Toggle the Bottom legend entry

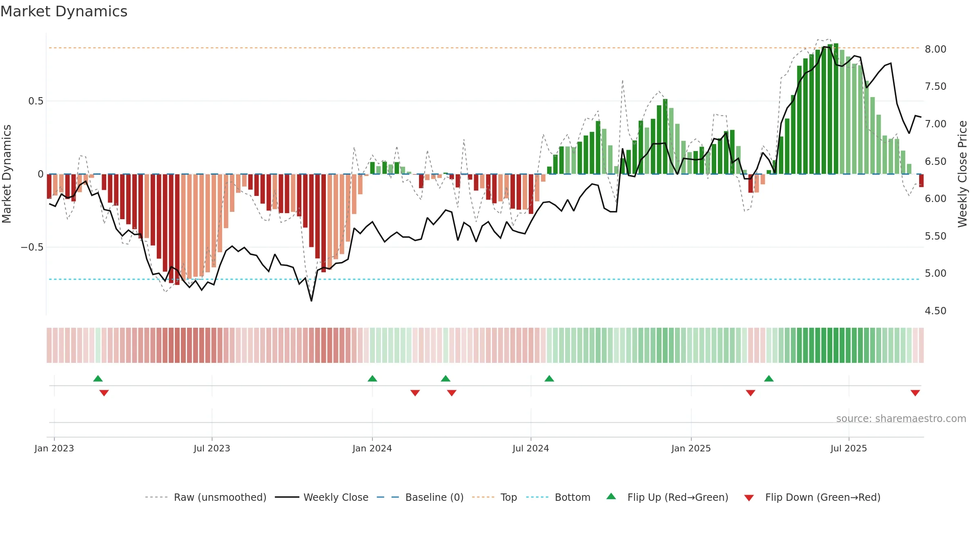[559, 497]
